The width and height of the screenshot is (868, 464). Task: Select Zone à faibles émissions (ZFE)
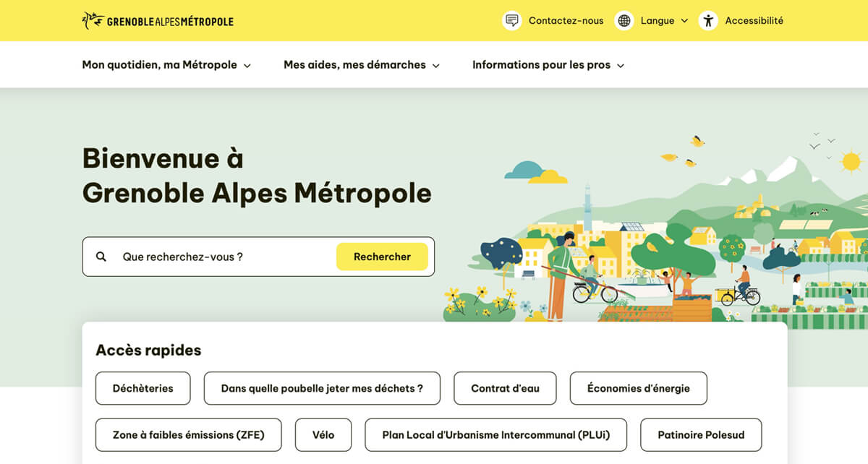pyautogui.click(x=189, y=434)
